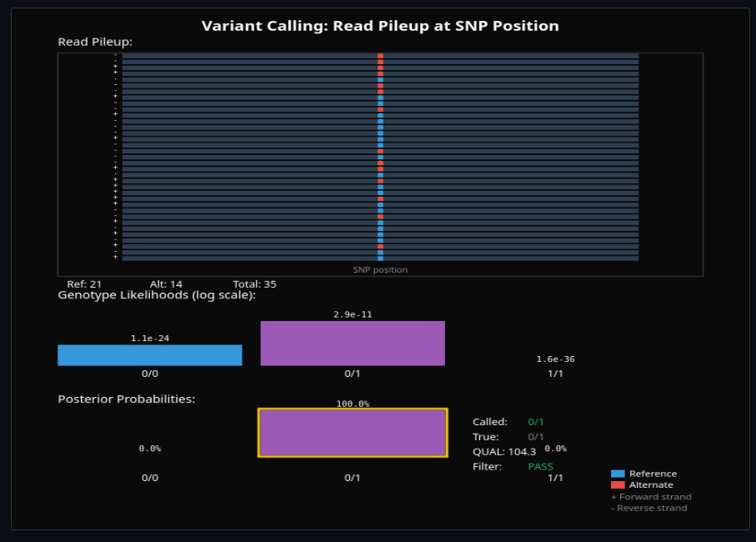Open the Called genotype 0/1 entry

click(536, 422)
